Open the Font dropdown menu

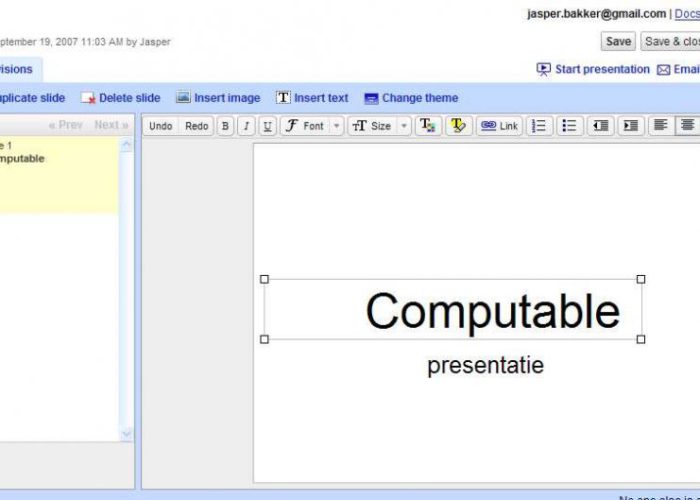tap(312, 126)
